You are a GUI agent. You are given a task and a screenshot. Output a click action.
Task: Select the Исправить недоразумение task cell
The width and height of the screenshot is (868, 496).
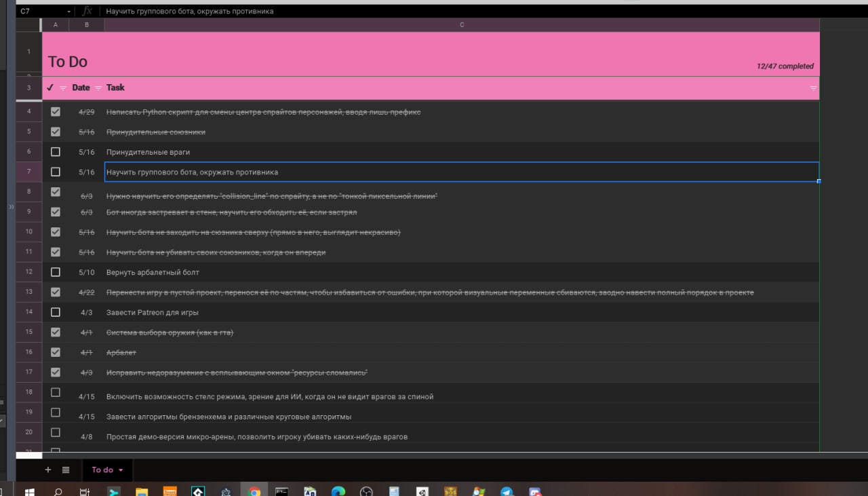point(462,373)
